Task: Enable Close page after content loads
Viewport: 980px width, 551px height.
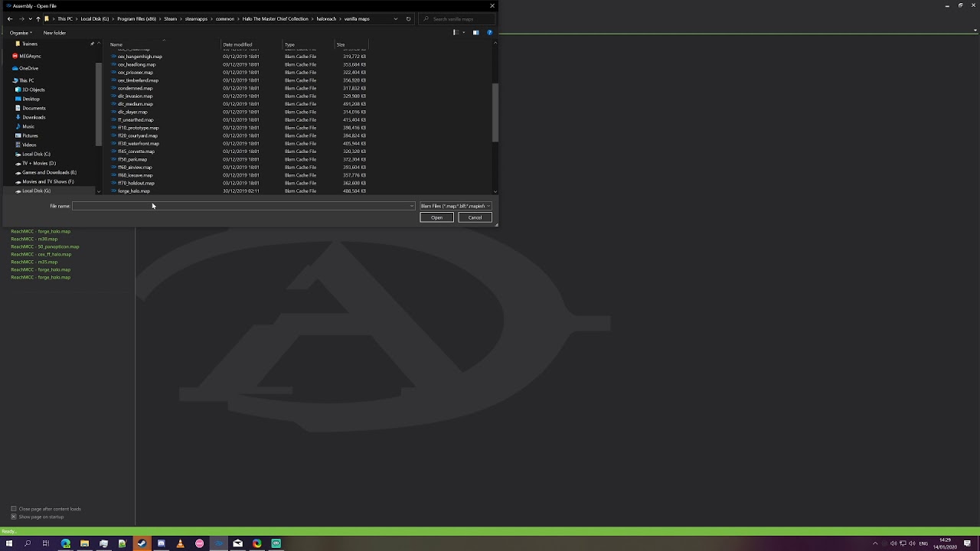Action: click(14, 509)
